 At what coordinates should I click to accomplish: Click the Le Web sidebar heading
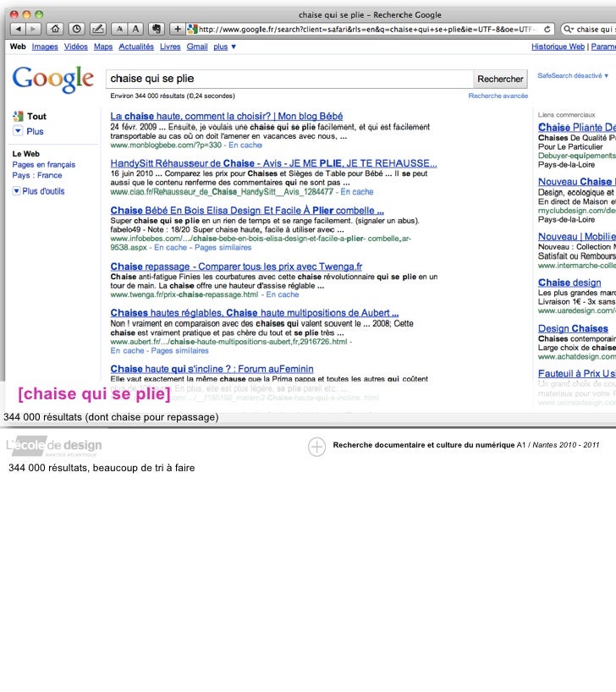[26, 154]
